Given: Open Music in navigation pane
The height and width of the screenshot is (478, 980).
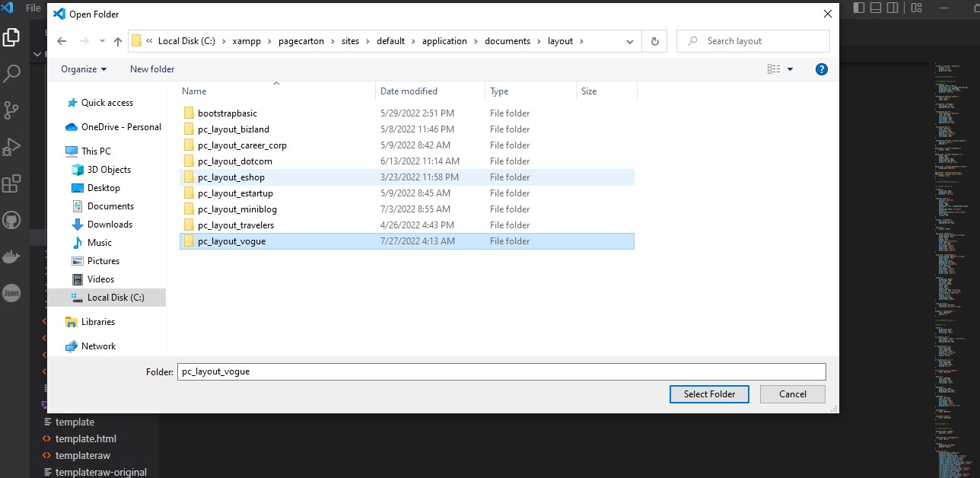Looking at the screenshot, I should (100, 243).
